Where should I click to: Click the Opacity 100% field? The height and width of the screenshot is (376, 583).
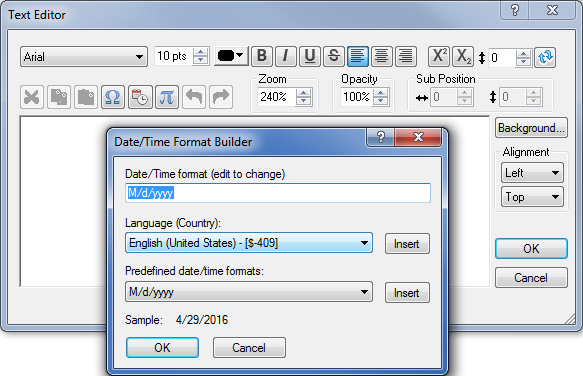(357, 97)
